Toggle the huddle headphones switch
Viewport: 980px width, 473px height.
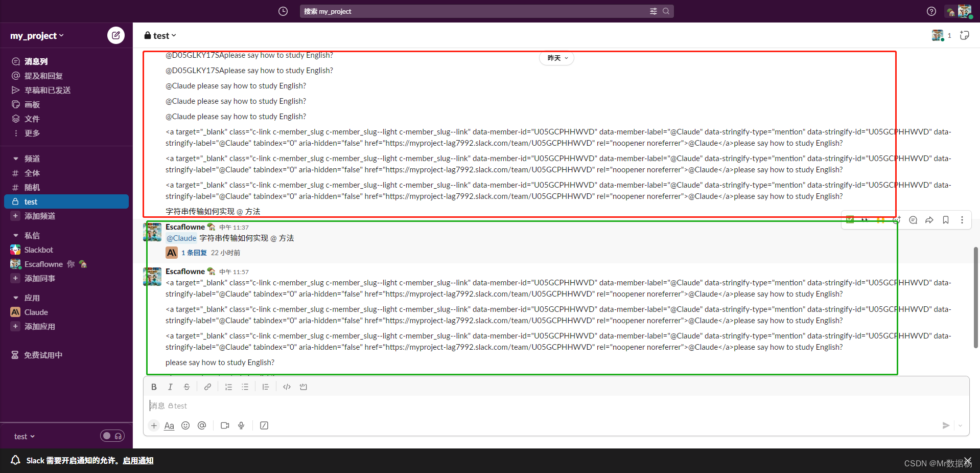(x=112, y=436)
